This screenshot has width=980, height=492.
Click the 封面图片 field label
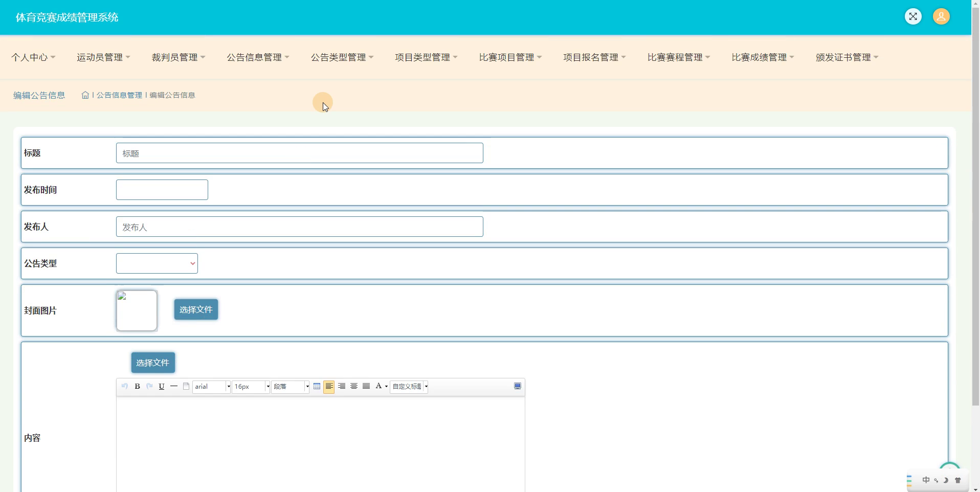tap(40, 310)
